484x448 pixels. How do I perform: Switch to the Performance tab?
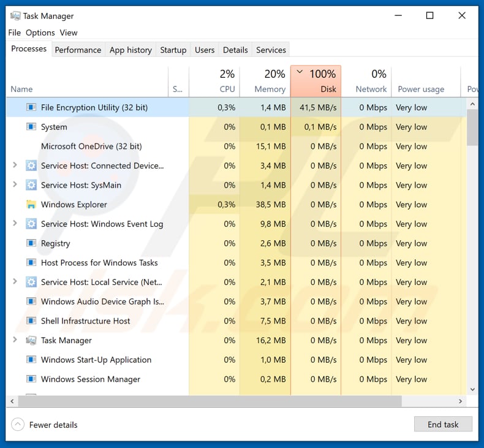point(78,50)
